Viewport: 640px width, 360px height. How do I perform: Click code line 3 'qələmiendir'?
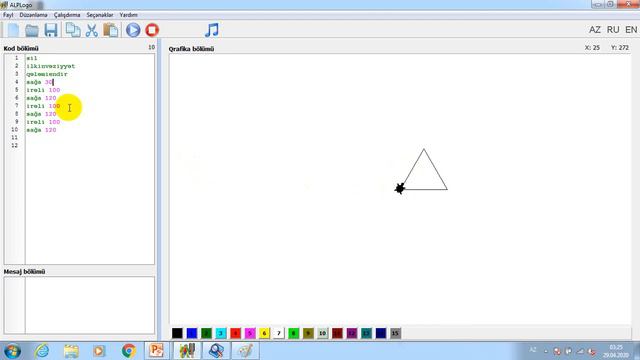coord(47,74)
